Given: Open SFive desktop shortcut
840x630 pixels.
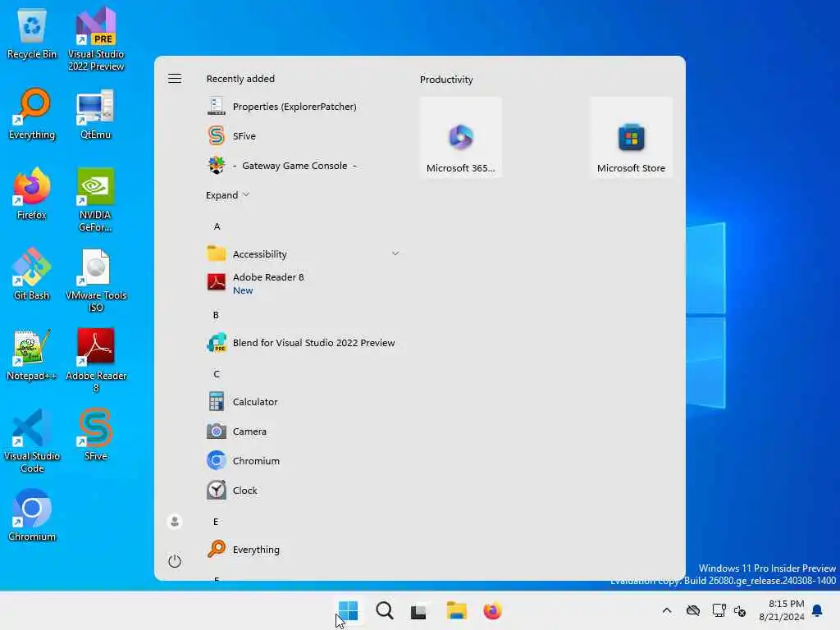Looking at the screenshot, I should click(x=95, y=435).
